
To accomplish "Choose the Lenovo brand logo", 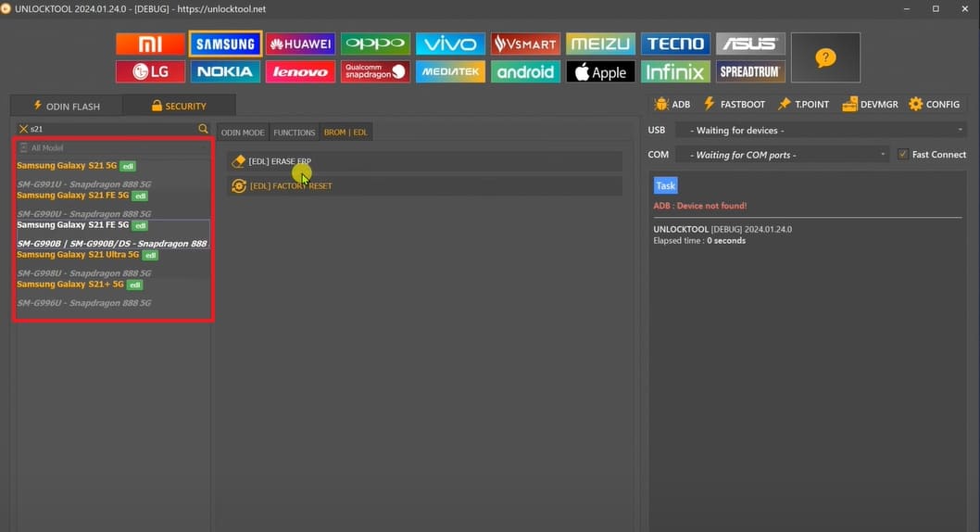I will point(300,72).
